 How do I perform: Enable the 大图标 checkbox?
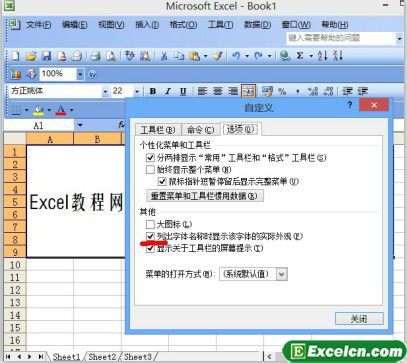point(150,224)
